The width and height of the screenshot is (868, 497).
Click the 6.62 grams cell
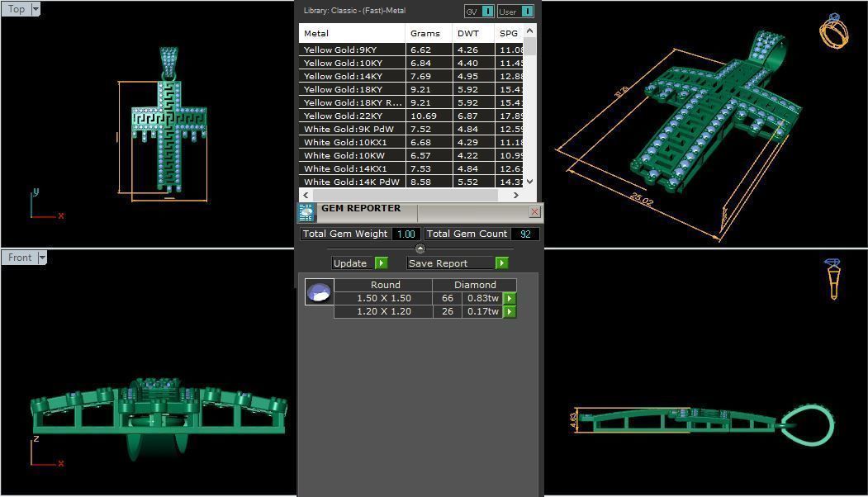(429, 50)
